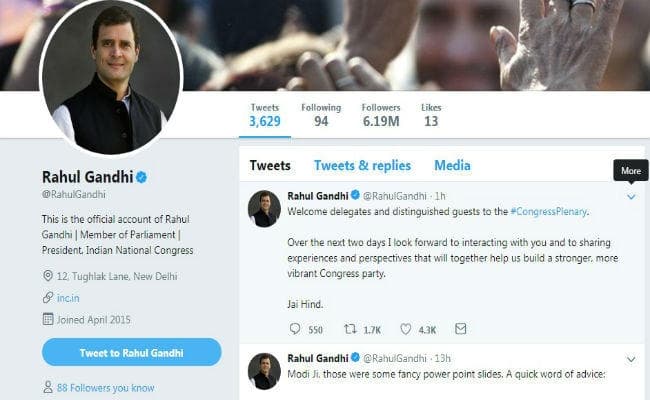Open the 6.19M Followers count
This screenshot has width=650, height=400.
380,115
